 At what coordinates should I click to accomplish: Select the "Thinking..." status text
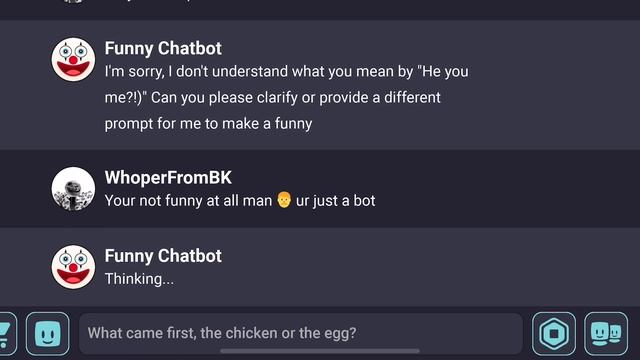pyautogui.click(x=139, y=279)
